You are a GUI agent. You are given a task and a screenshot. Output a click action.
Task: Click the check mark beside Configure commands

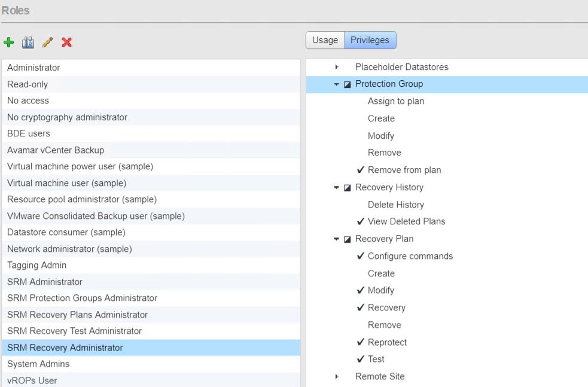coord(360,256)
